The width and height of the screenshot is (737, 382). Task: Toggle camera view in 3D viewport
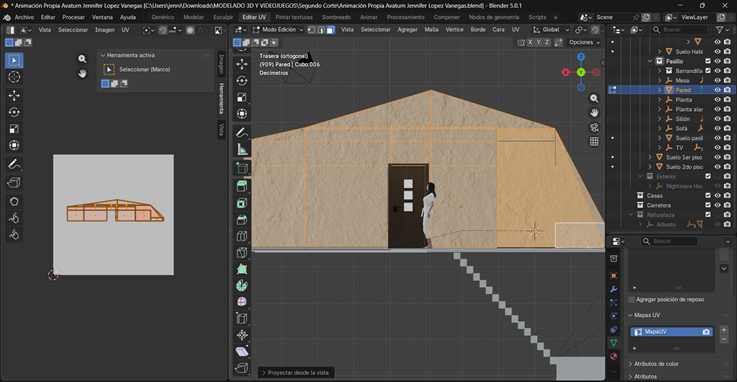594,127
